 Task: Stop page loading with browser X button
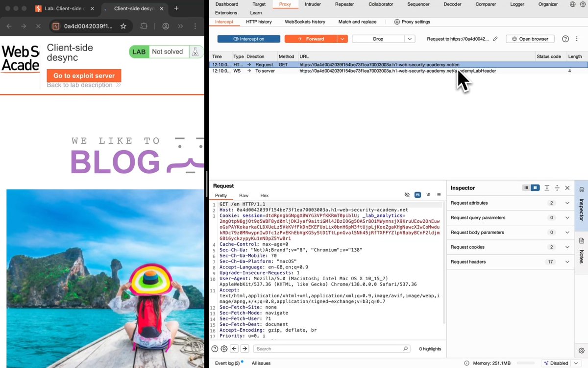coord(38,26)
